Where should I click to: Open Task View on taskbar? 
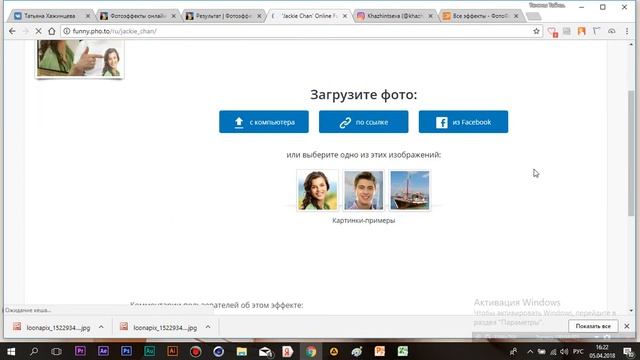[56, 351]
